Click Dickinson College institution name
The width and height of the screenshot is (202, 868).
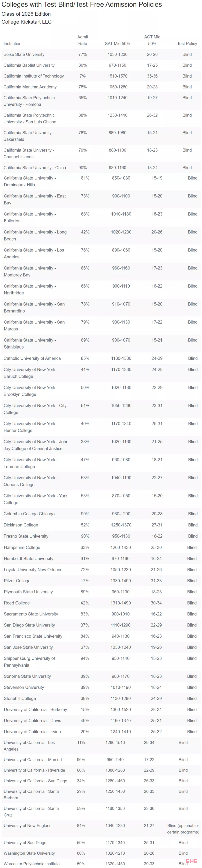pyautogui.click(x=21, y=525)
